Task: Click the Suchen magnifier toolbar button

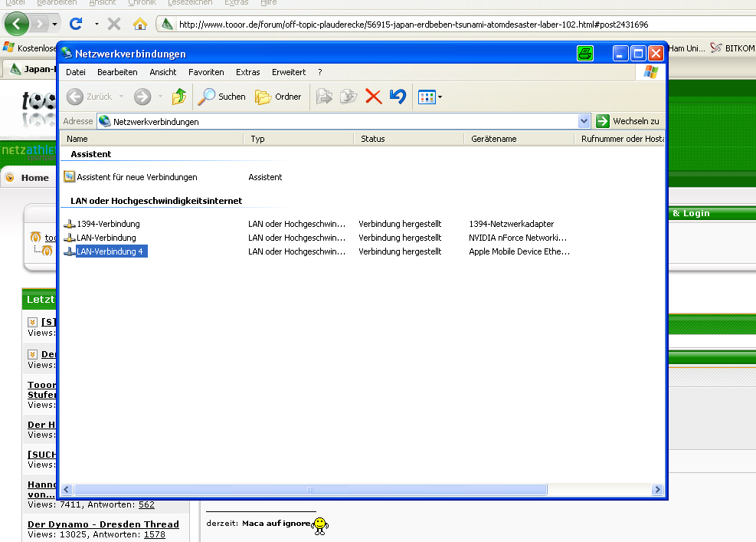Action: coord(221,97)
